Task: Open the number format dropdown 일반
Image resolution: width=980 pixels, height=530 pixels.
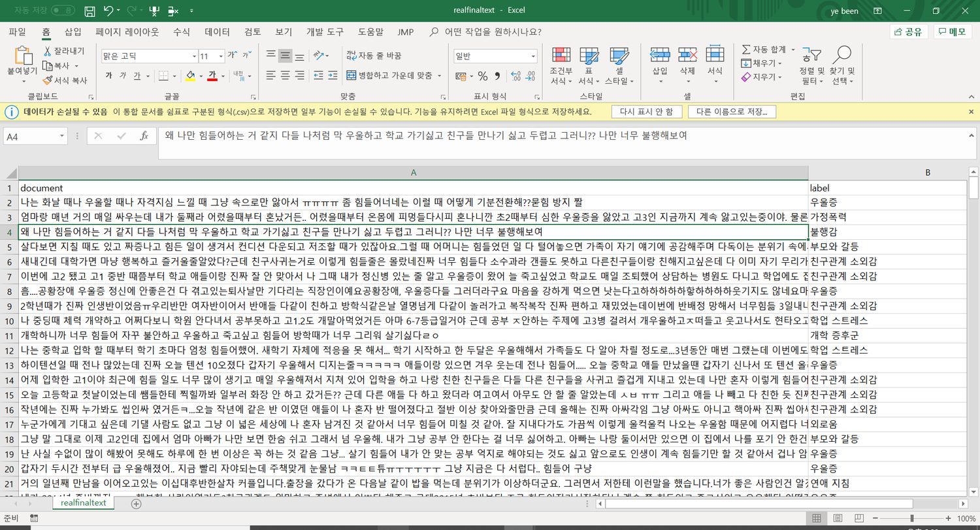Action: click(533, 56)
